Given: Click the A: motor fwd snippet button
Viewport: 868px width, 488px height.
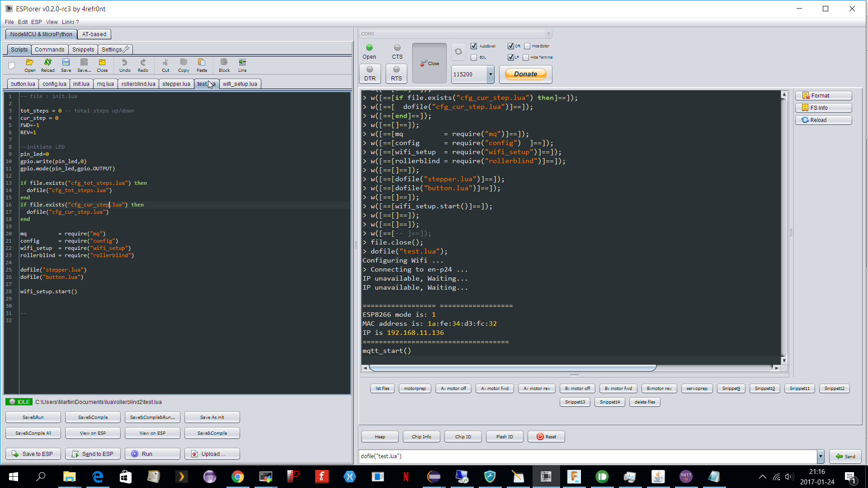Looking at the screenshot, I should (x=495, y=388).
